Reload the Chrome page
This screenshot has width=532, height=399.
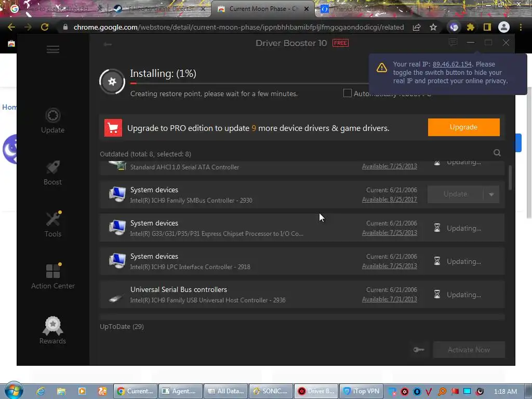click(x=45, y=27)
